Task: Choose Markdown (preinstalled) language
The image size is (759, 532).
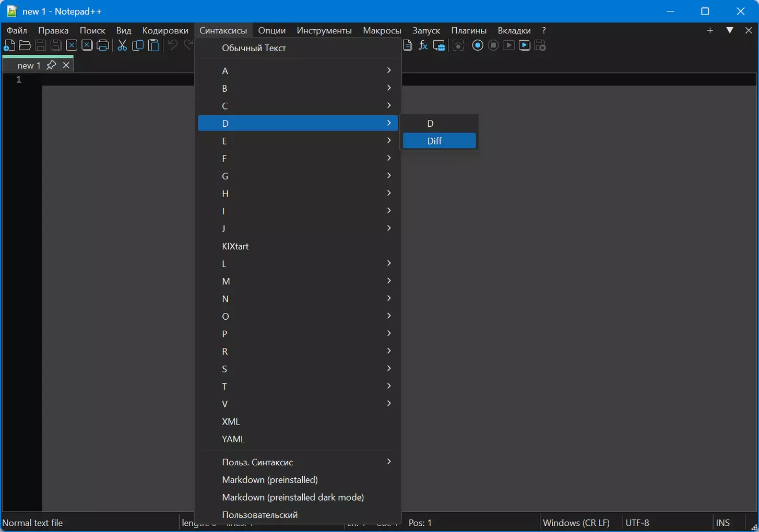Action: click(x=298, y=480)
